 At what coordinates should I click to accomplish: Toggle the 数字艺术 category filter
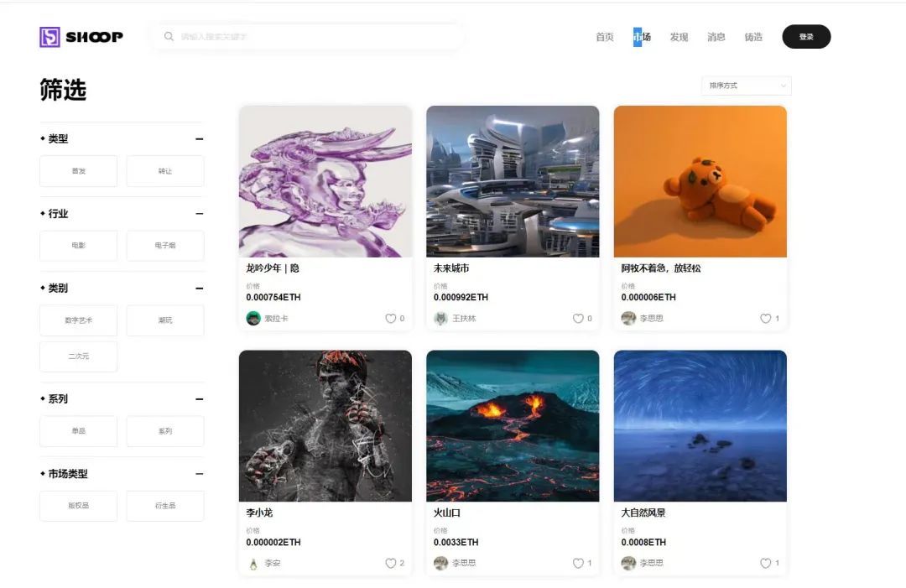click(x=79, y=320)
